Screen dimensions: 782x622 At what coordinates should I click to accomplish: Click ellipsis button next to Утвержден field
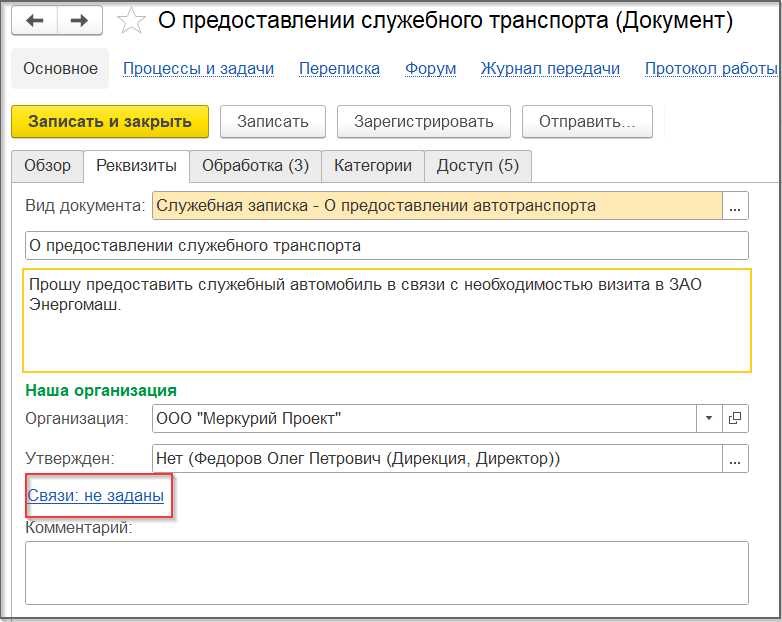pyautogui.click(x=735, y=459)
